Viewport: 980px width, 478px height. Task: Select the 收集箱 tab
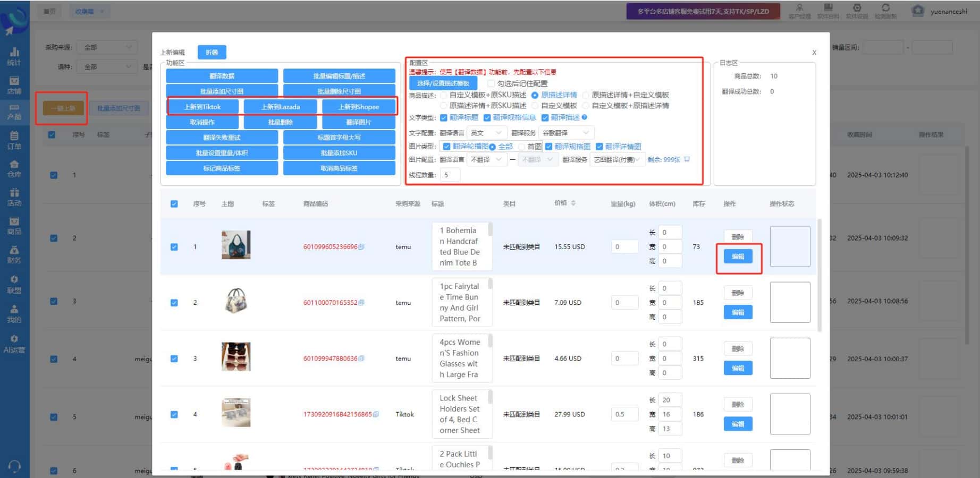84,11
